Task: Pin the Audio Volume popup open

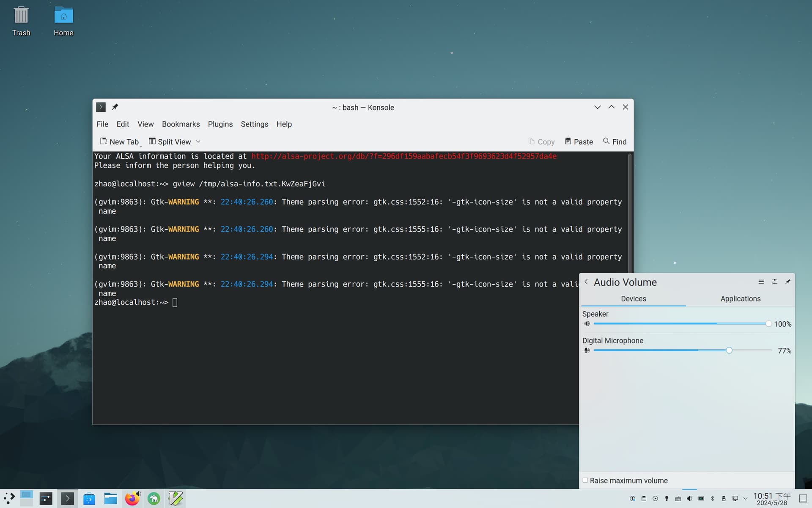Action: pos(788,282)
